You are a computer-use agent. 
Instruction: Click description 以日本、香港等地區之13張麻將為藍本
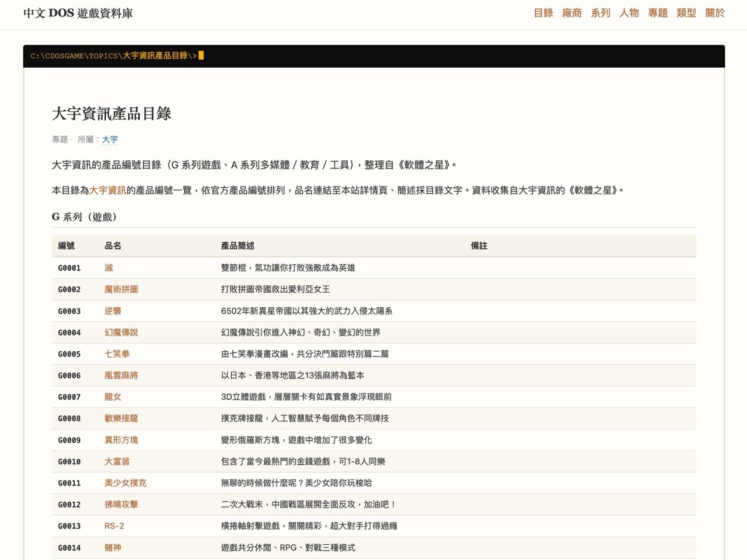[292, 376]
